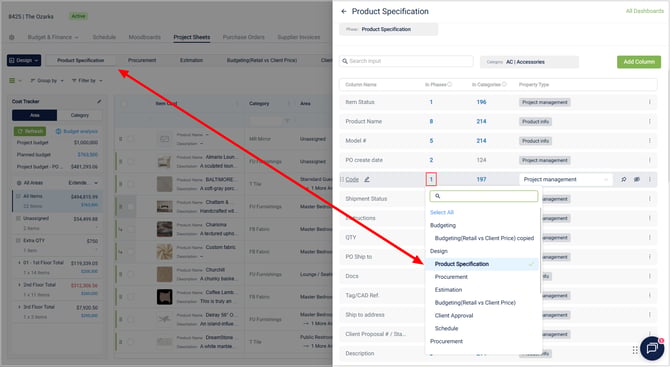Check the Procurement option under Design
The image size is (670, 367).
[x=451, y=277]
